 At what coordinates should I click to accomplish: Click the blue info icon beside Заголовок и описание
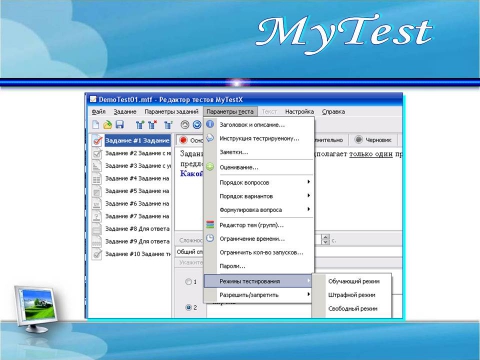[x=210, y=124]
